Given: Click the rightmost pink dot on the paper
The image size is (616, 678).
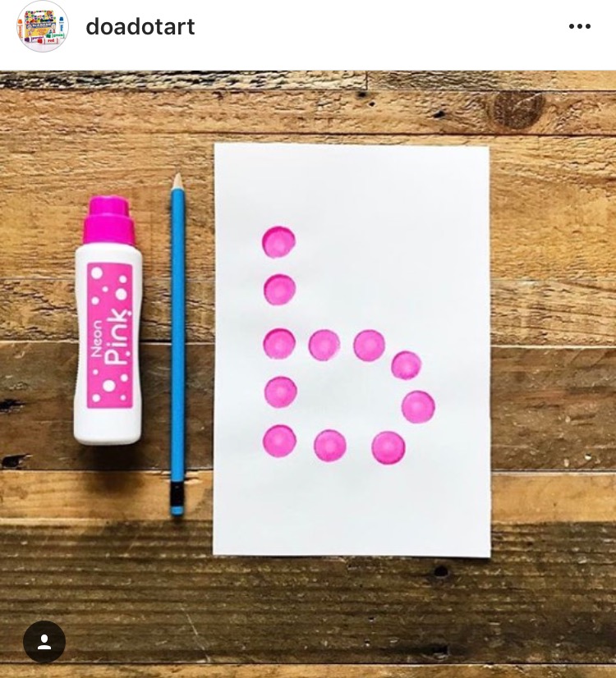Looking at the screenshot, I should (x=418, y=407).
